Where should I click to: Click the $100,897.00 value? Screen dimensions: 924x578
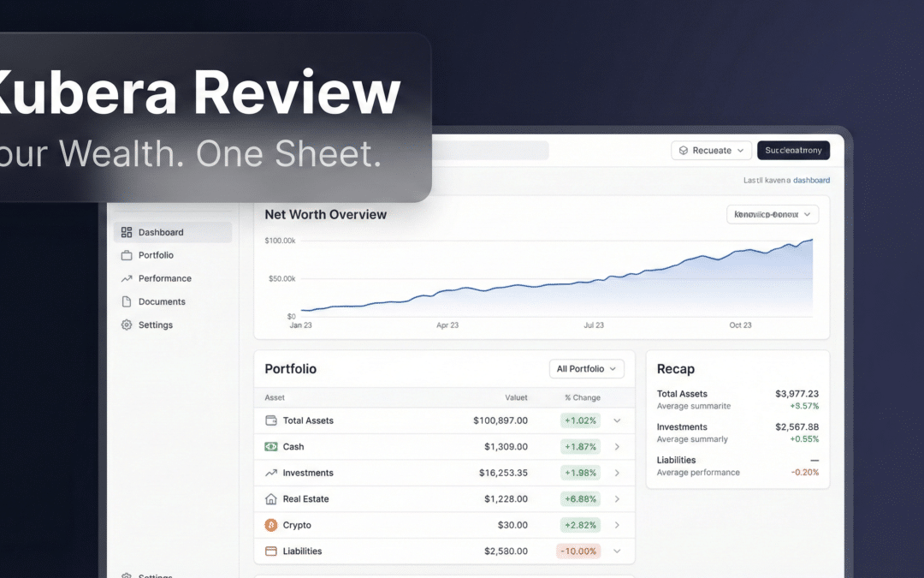point(500,420)
